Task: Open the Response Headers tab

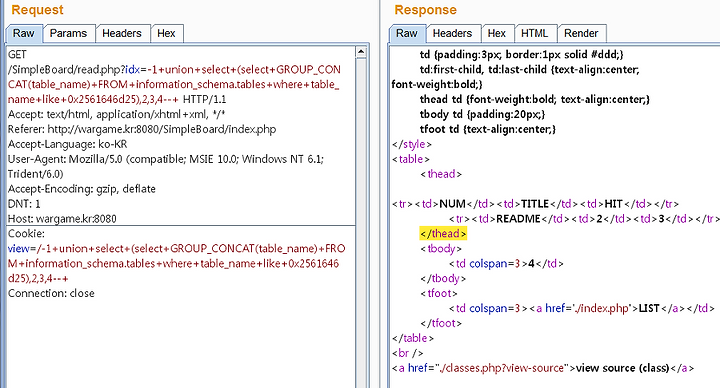Action: click(452, 34)
